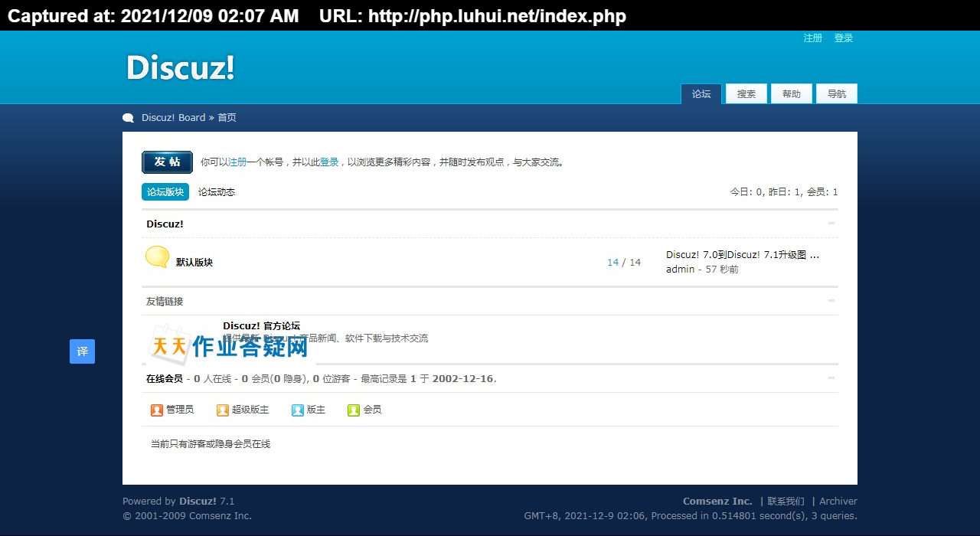
Task: Click the 首页 breadcrumb text
Action: (227, 118)
